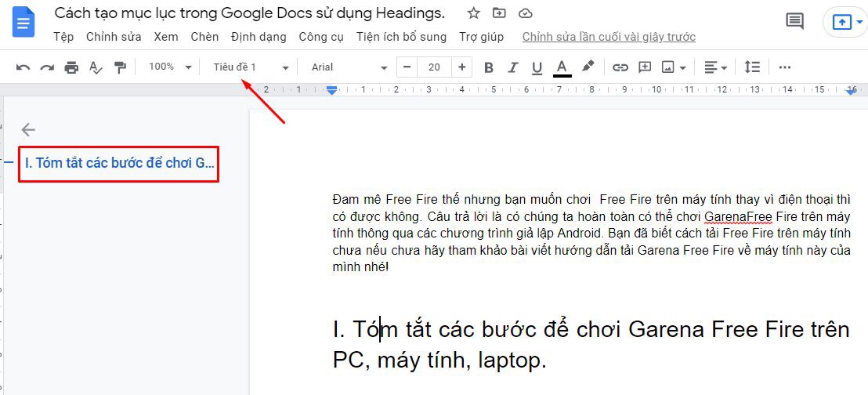Click the Google Docs home icon
The width and height of the screenshot is (868, 395).
[x=24, y=23]
